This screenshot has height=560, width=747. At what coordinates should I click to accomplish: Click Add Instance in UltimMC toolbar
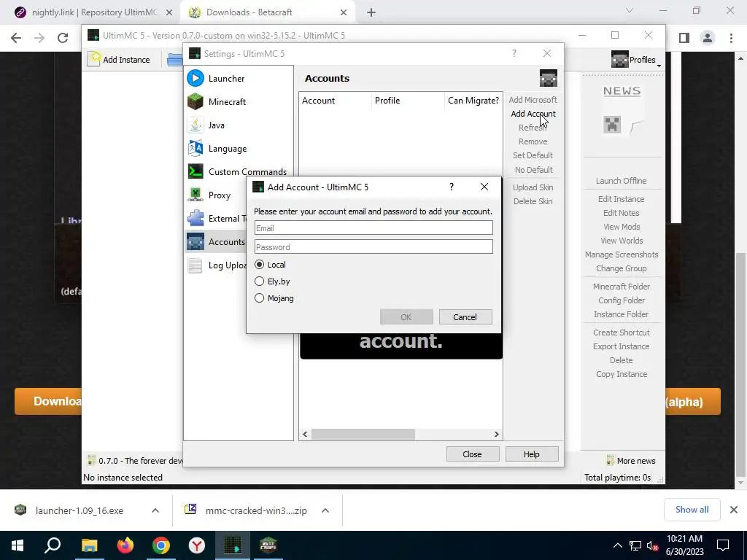tap(119, 60)
